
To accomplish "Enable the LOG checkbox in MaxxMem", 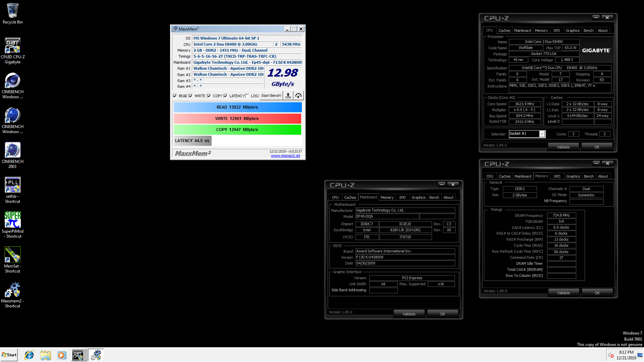I will pos(247,96).
